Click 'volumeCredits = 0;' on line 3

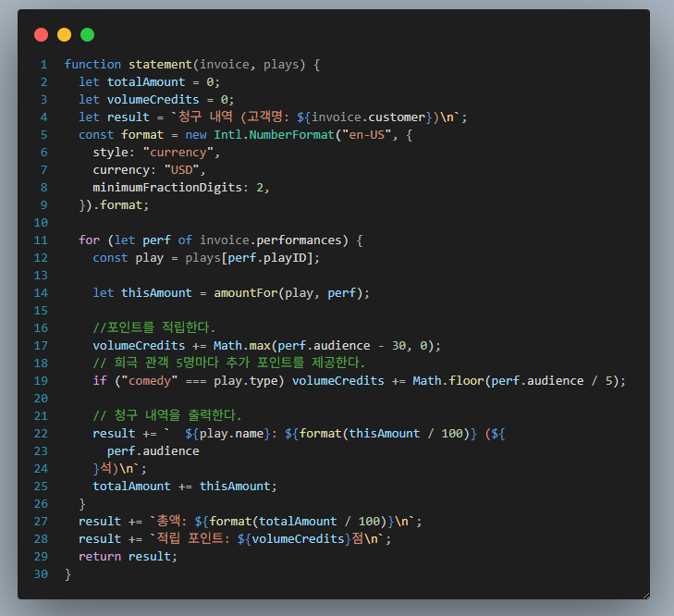click(x=171, y=100)
